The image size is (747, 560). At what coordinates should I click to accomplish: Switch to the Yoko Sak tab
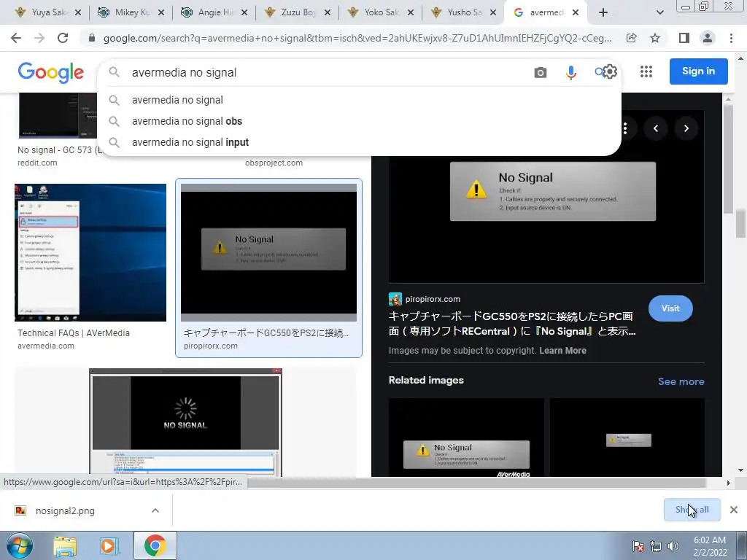pyautogui.click(x=374, y=12)
